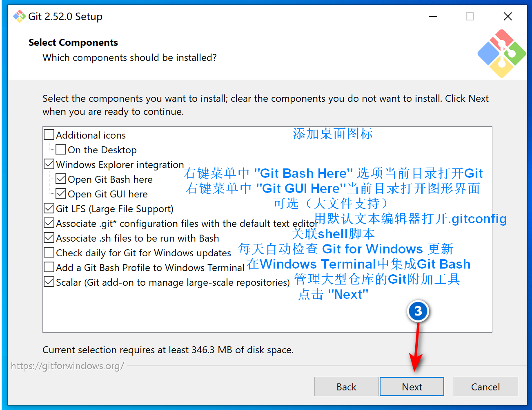Disable Associate .sh files with Bash
This screenshot has width=532, height=410.
coord(49,237)
